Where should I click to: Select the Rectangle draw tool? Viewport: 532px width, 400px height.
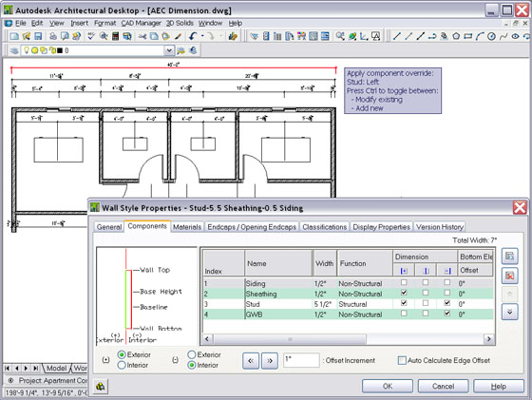467,36
